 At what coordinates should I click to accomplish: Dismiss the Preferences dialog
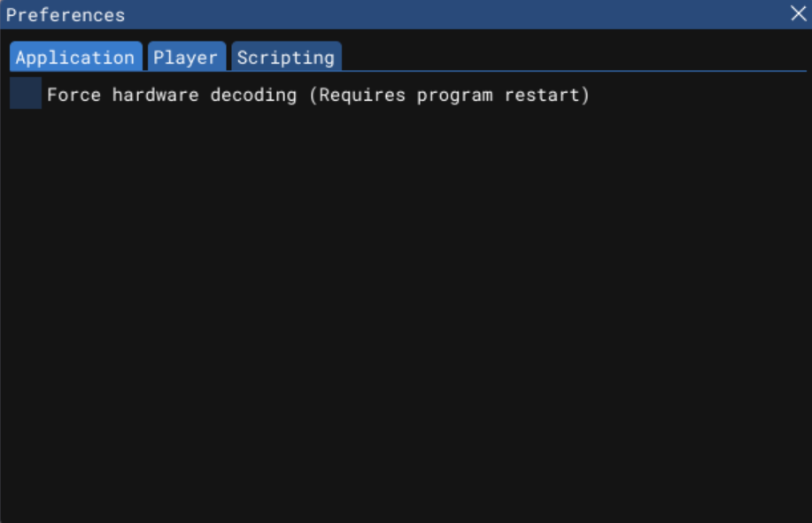(x=799, y=13)
